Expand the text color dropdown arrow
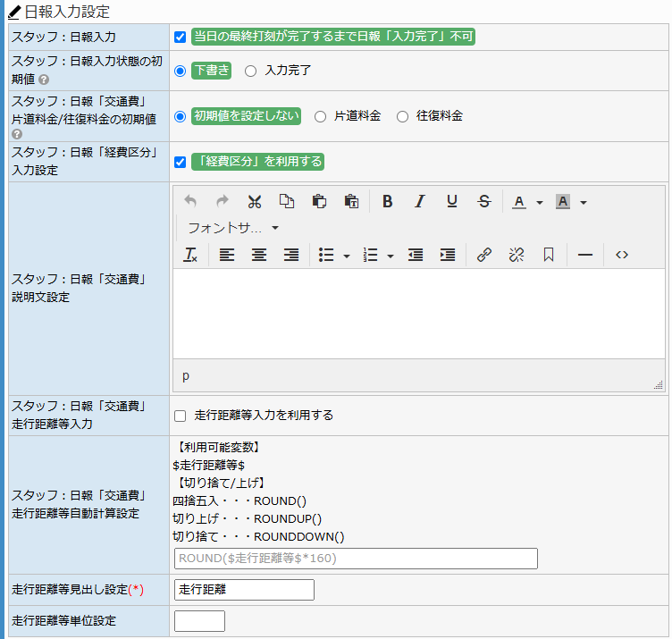672x639 pixels. tap(540, 202)
